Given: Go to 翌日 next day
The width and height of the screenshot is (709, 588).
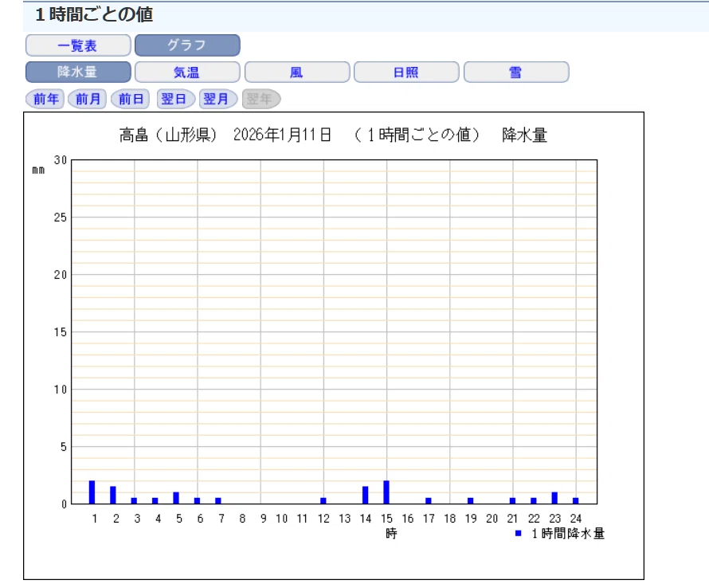Looking at the screenshot, I should (174, 99).
